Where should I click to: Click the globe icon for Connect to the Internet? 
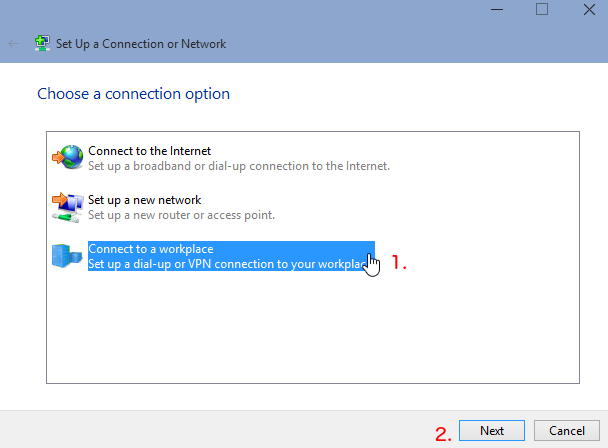click(x=68, y=157)
